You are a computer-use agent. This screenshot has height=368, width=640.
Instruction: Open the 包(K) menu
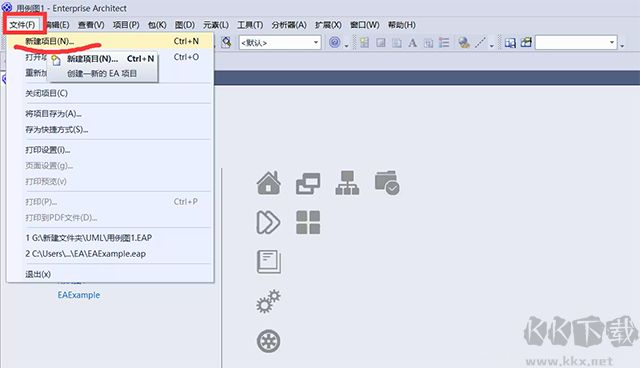pos(157,25)
